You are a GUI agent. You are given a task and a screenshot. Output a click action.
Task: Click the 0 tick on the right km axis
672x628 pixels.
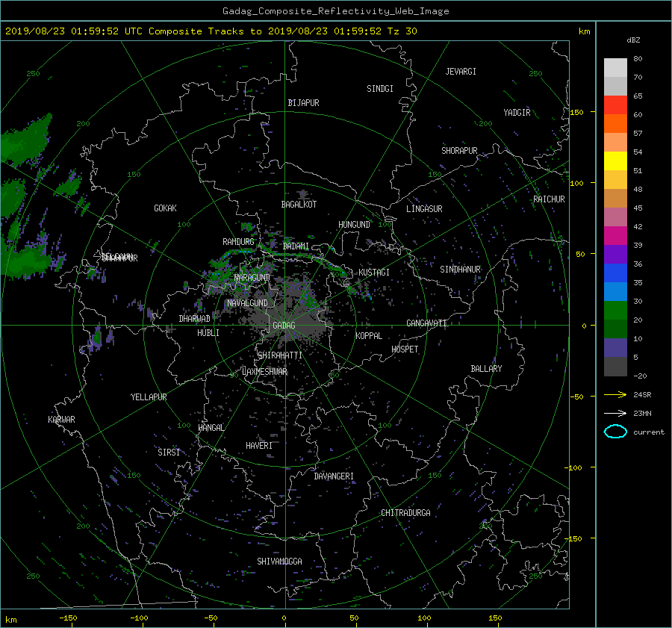[x=584, y=326]
